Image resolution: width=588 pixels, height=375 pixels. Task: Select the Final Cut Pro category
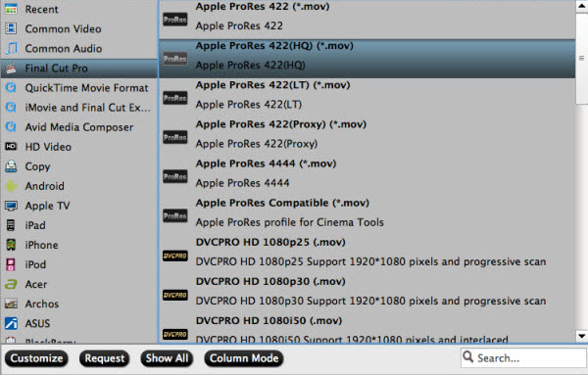pyautogui.click(x=78, y=69)
